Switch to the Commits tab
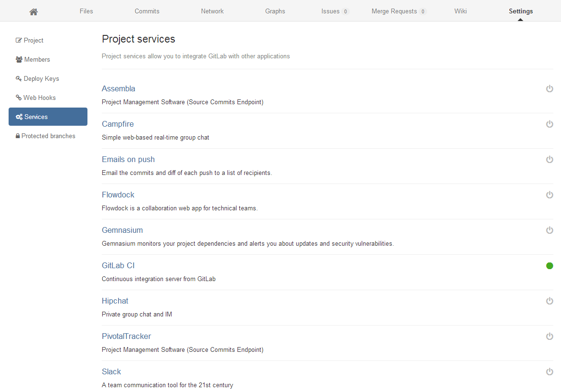This screenshot has height=392, width=561. click(x=147, y=11)
